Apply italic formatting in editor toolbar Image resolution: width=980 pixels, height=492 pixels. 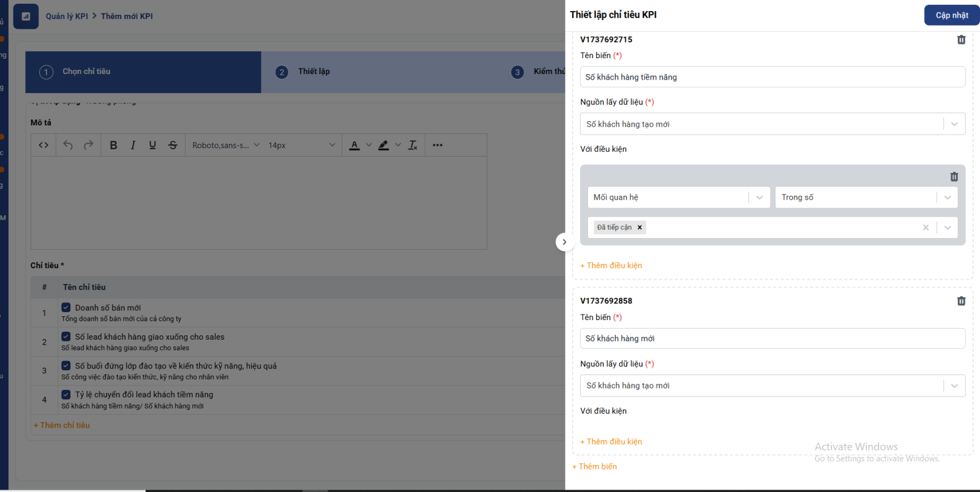133,145
